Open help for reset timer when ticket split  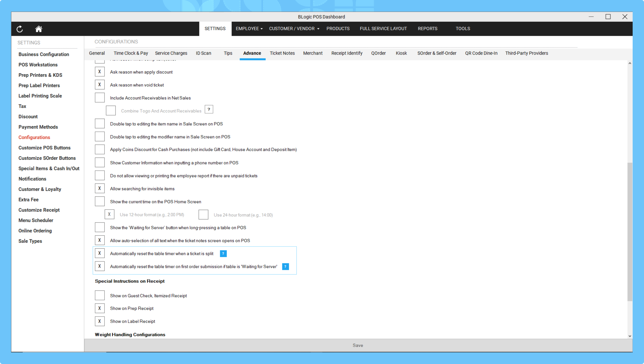(x=223, y=253)
